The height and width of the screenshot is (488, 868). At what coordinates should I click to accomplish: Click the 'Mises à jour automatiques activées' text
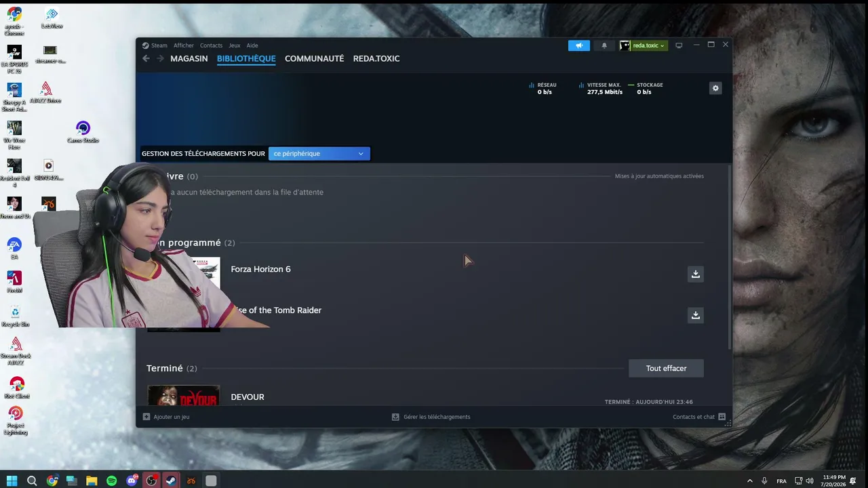(659, 176)
